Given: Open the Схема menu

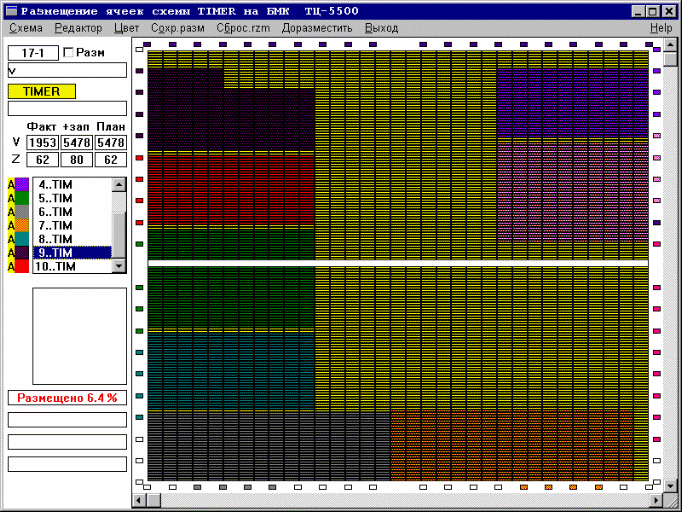Looking at the screenshot, I should click(26, 28).
